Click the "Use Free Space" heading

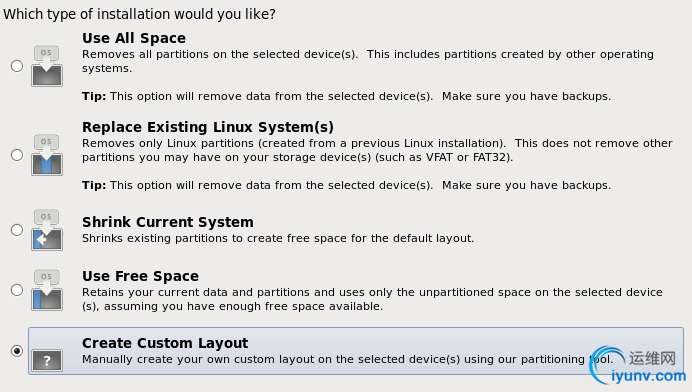pyautogui.click(x=140, y=276)
